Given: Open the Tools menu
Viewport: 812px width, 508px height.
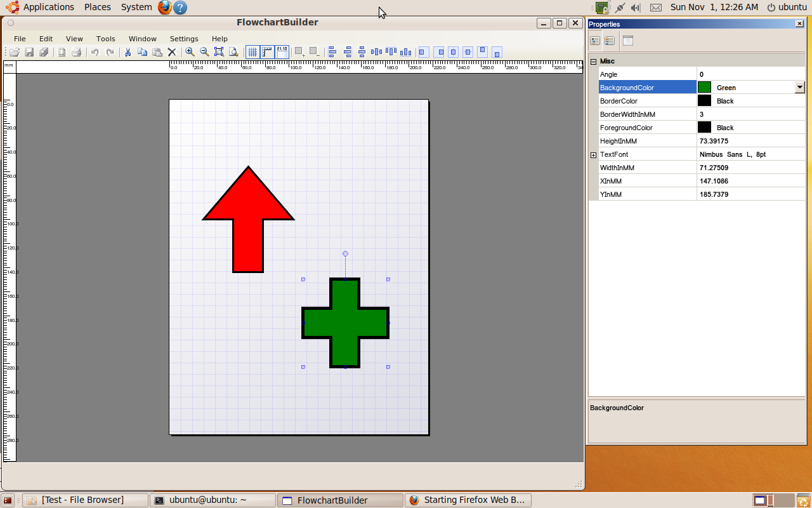Looking at the screenshot, I should click(x=106, y=39).
